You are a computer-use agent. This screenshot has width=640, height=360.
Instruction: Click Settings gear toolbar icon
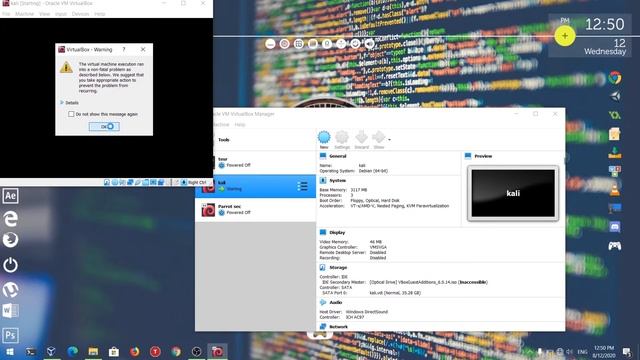[x=342, y=140]
